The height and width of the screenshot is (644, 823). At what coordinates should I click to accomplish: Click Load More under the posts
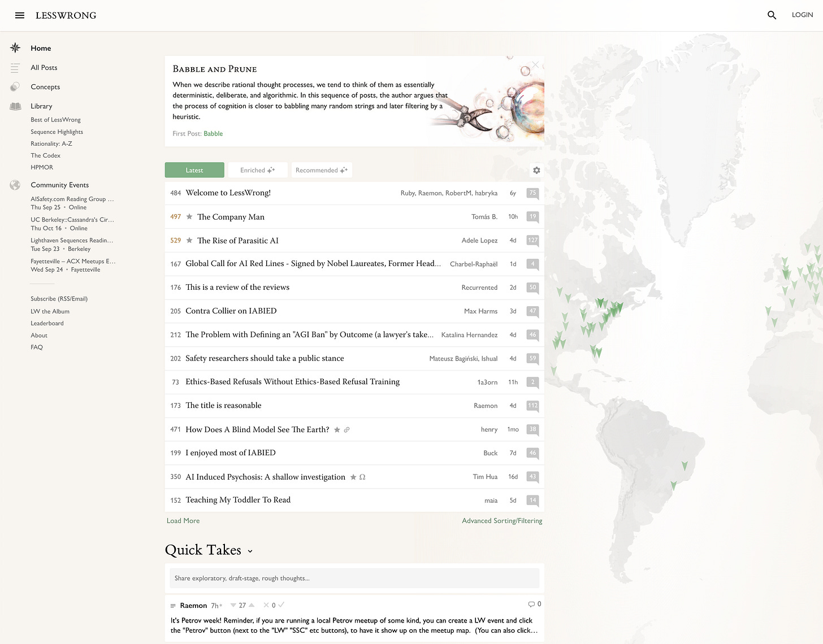183,521
